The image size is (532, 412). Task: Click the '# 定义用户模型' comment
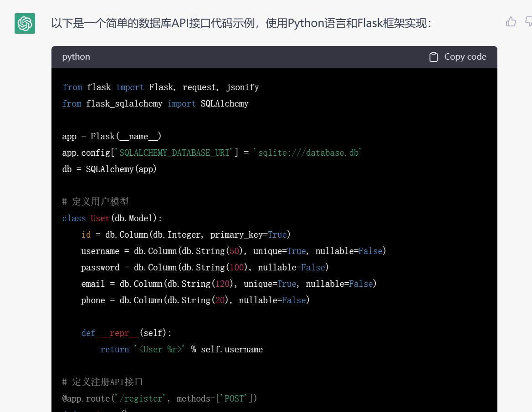[96, 202]
